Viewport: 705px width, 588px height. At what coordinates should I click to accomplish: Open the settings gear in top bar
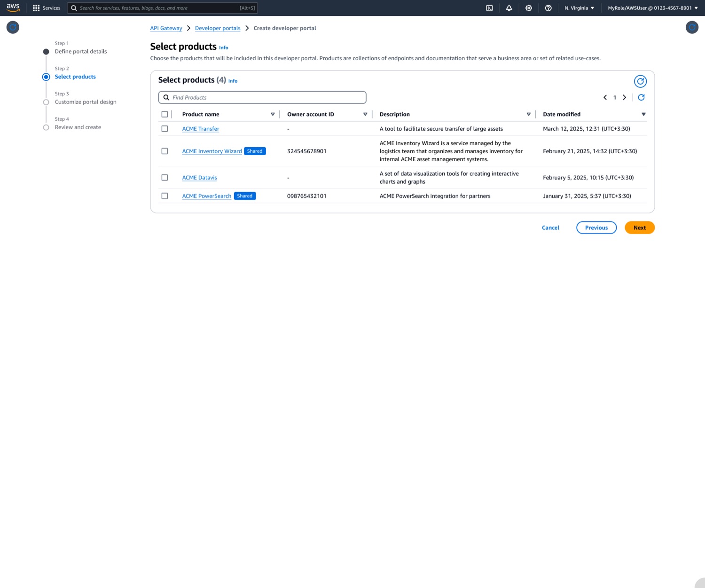pos(529,8)
